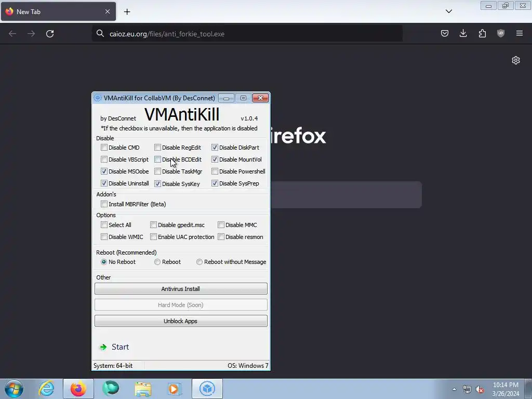This screenshot has height=399, width=532.
Task: Click VMAntiKill title bar app icon
Action: click(98, 98)
